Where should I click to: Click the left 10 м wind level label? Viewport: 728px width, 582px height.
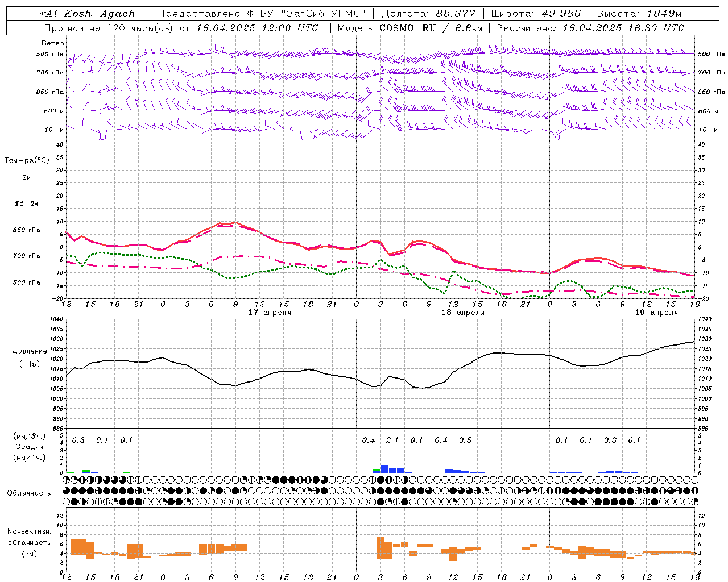coord(55,130)
